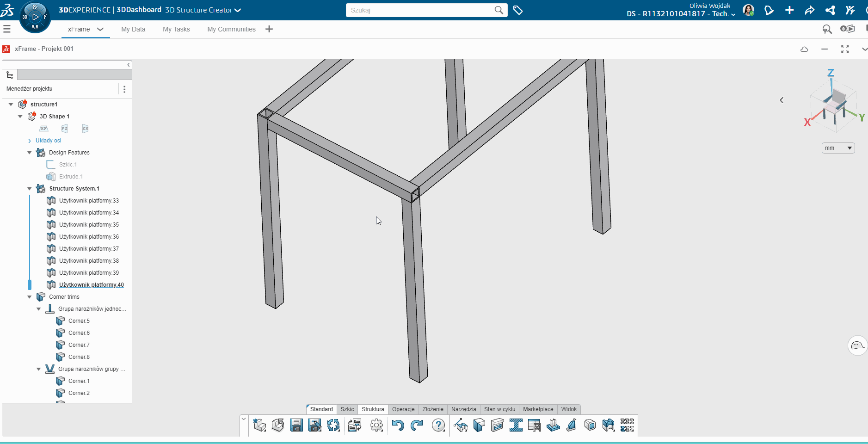Expand the Układy osi node
Viewport: 868px width, 444px height.
coord(30,141)
